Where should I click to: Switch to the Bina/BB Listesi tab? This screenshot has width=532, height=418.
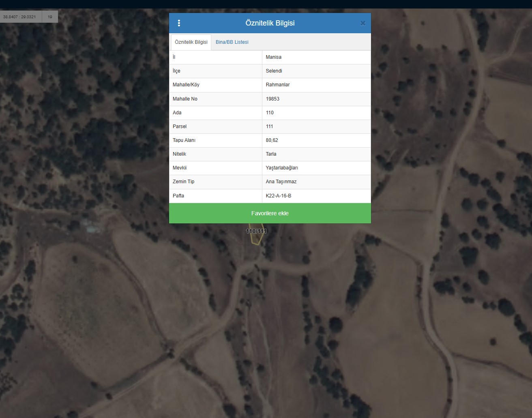point(232,42)
